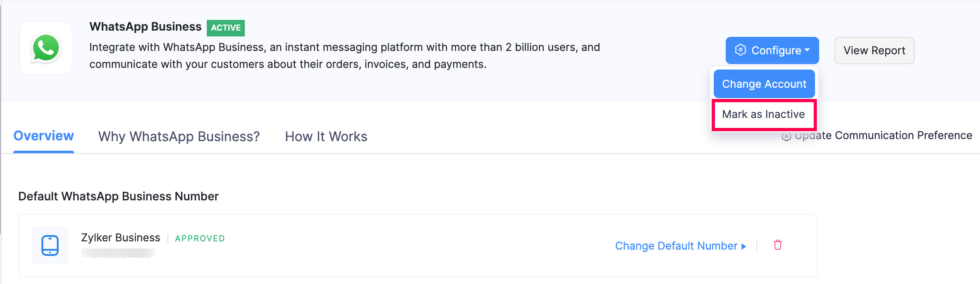This screenshot has height=284, width=980.
Task: Expand the Configure dropdown caret
Action: tap(807, 50)
